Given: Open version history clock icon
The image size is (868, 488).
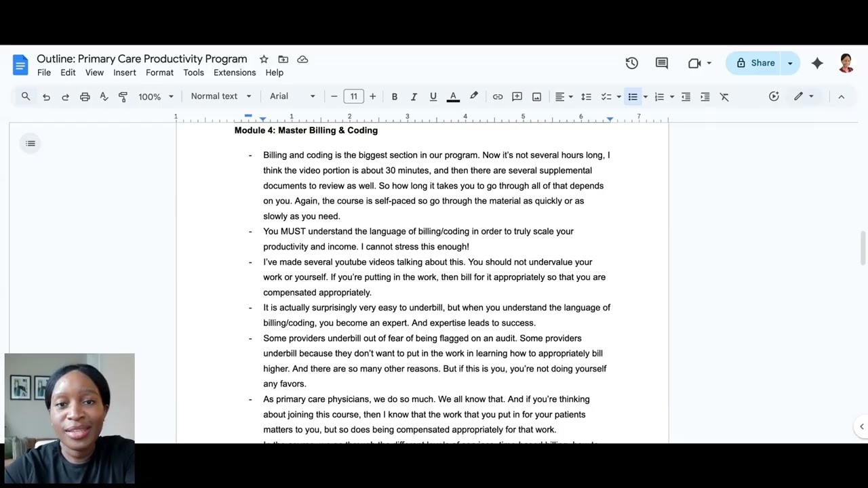Looking at the screenshot, I should click(632, 63).
